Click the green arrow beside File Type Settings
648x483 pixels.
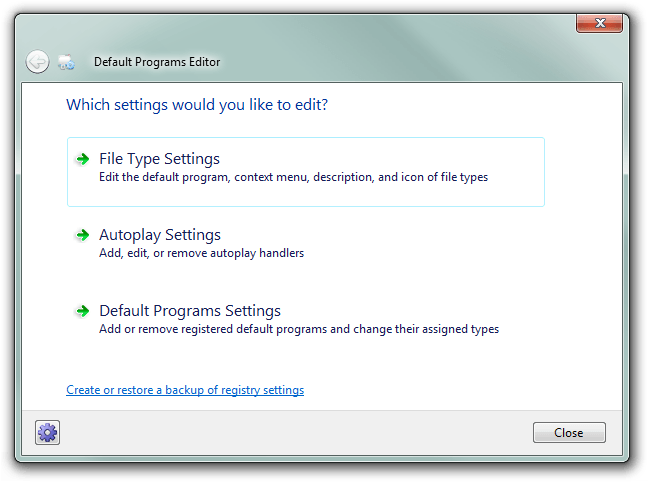click(82, 159)
